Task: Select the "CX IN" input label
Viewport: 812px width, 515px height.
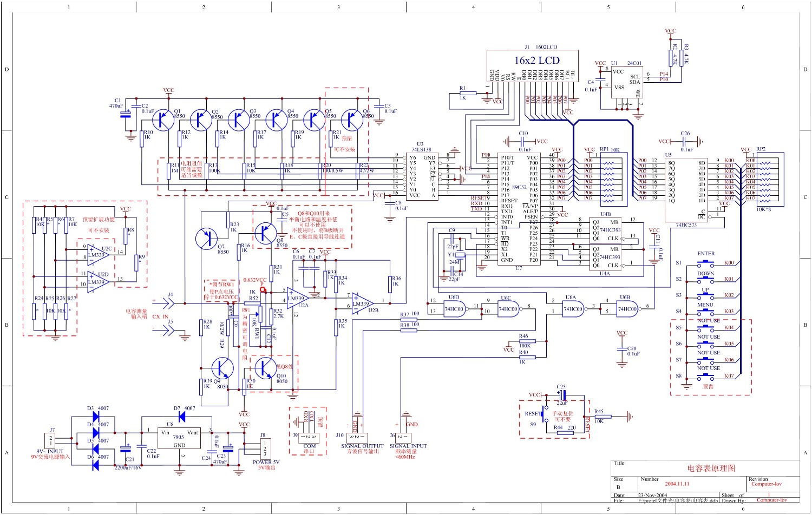Action: tap(160, 317)
